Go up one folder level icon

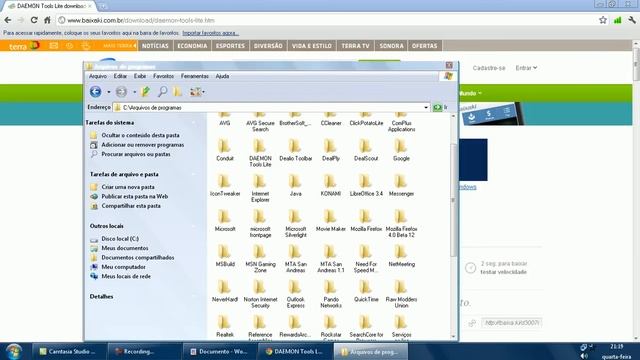pyautogui.click(x=145, y=91)
